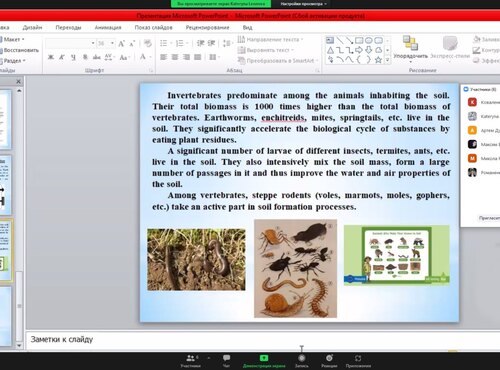Select left brace shape
The width and height of the screenshot is (500, 370).
359,60
